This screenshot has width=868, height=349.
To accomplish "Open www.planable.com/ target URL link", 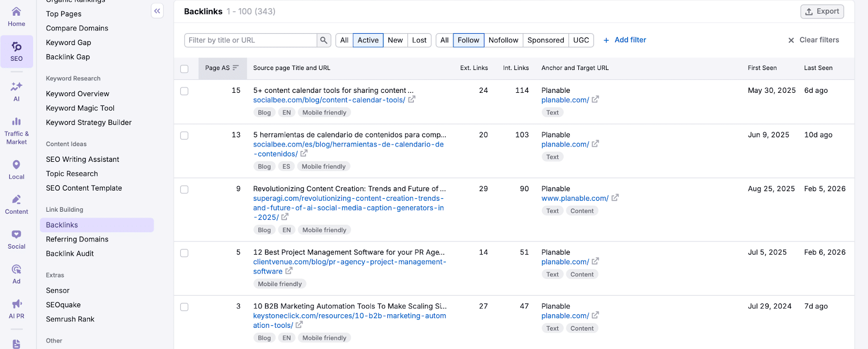I will (x=575, y=198).
